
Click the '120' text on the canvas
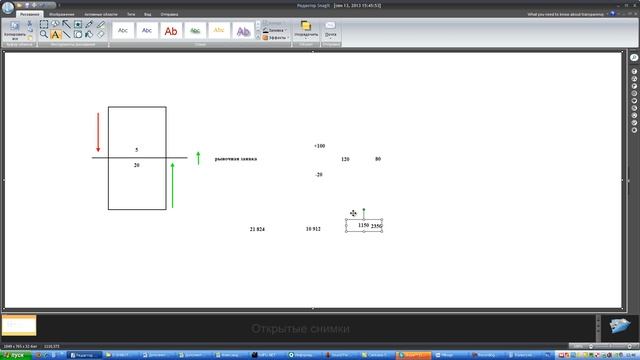(x=345, y=159)
